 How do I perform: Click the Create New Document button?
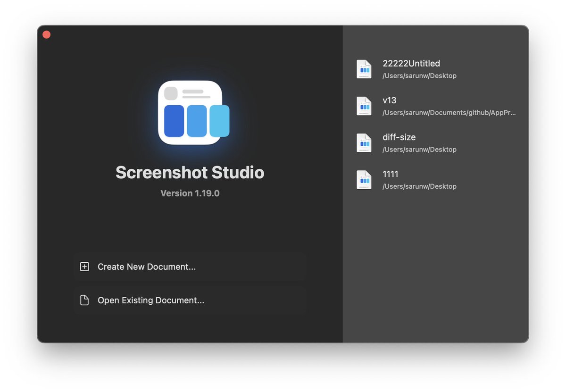point(190,267)
